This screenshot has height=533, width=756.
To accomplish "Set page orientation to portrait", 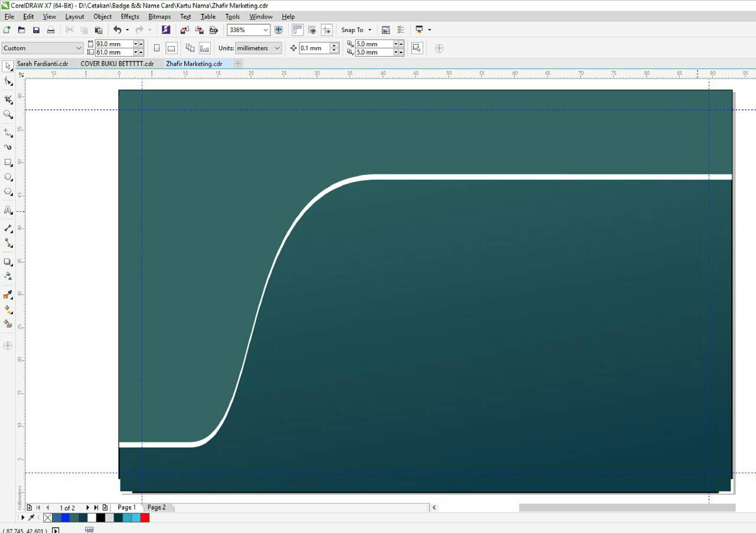I will [x=157, y=48].
